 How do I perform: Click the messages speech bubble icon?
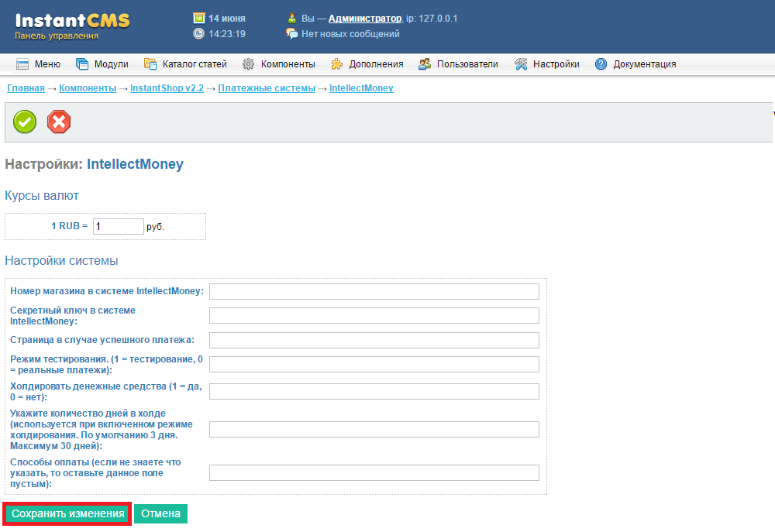(x=291, y=34)
